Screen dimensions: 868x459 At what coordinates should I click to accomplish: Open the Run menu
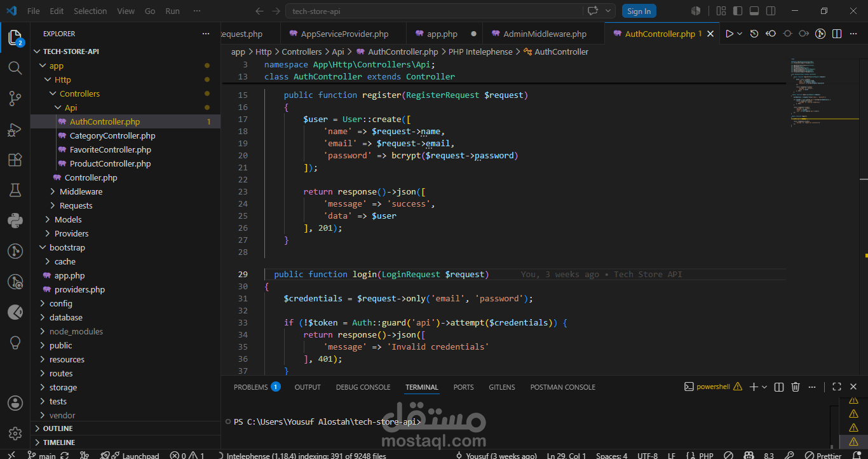point(172,11)
